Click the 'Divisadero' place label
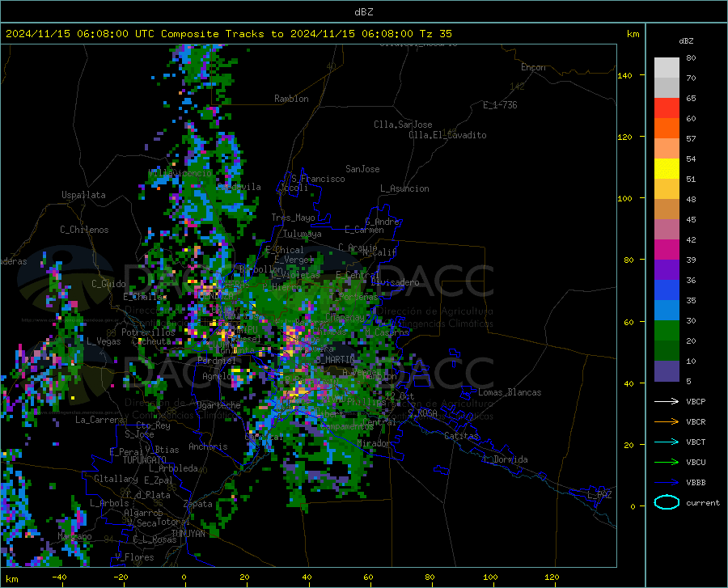The width and height of the screenshot is (728, 588). pyautogui.click(x=395, y=282)
